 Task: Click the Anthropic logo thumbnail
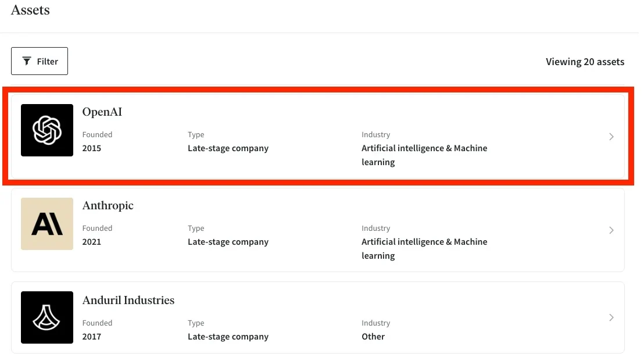point(47,224)
